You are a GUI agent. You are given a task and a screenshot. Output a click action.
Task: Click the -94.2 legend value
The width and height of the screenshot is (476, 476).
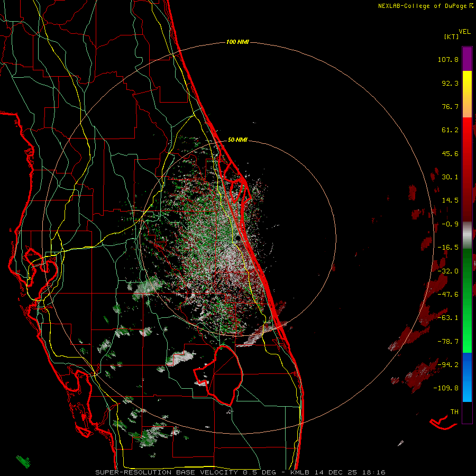point(448,364)
